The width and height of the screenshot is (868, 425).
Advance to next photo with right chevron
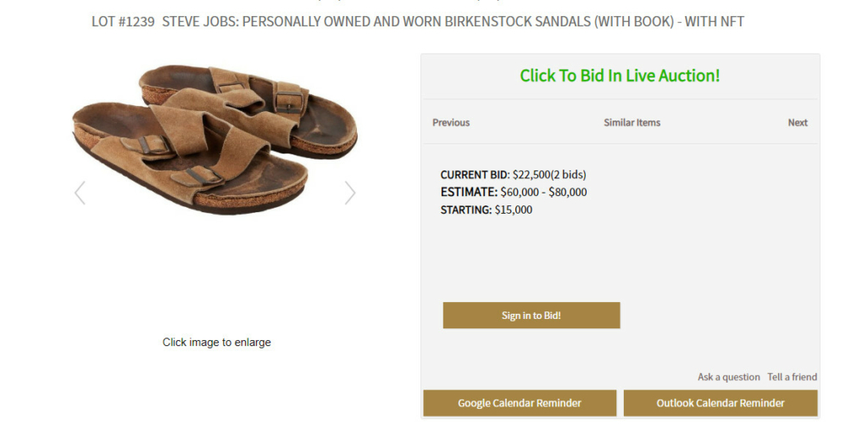tap(350, 193)
